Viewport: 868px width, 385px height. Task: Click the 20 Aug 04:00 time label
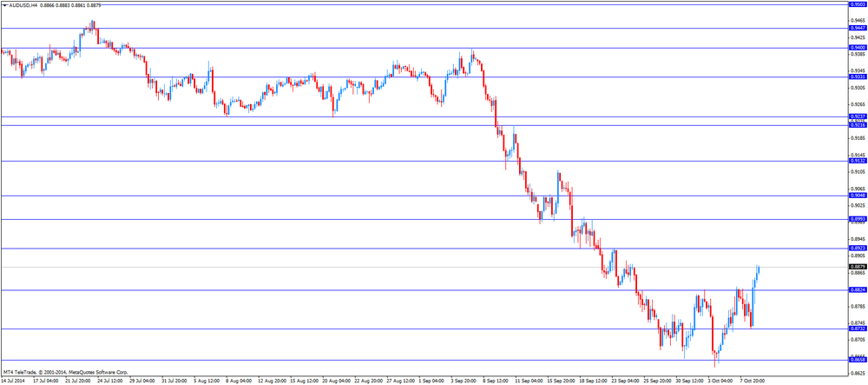pos(335,382)
